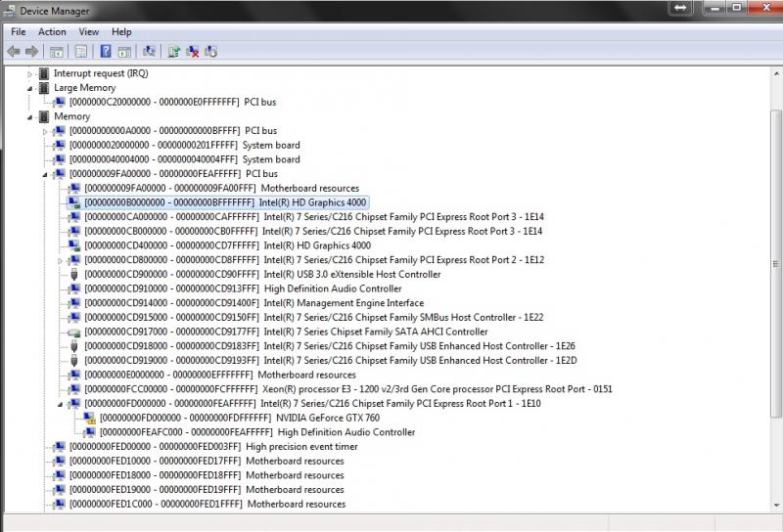This screenshot has height=532, width=783.
Task: Click Update Driver Software green arrow icon
Action: (174, 51)
